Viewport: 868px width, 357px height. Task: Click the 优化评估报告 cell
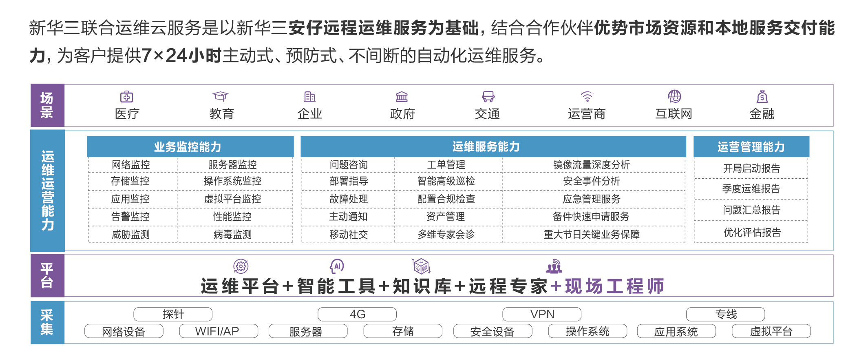(751, 232)
